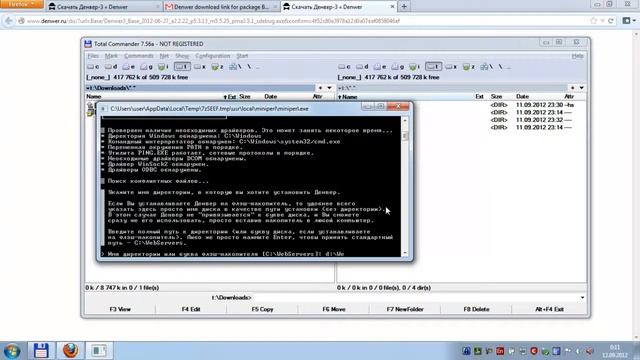This screenshot has width=640, height=360.
Task: Select drive d in left panel
Action: click(111, 67)
